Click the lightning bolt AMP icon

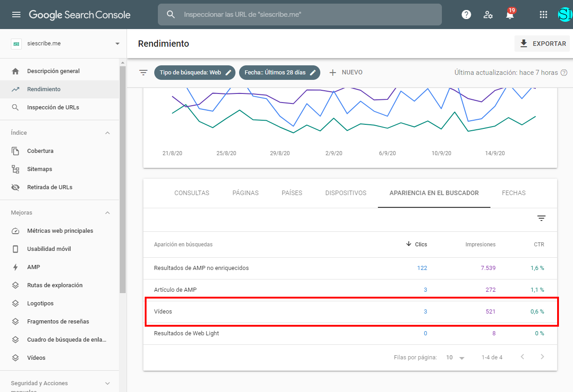click(x=15, y=267)
